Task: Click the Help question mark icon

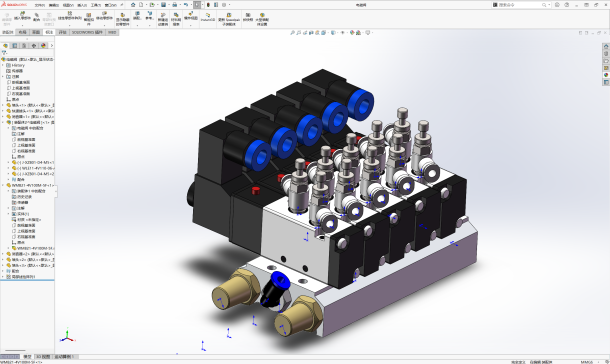Action: [566, 5]
